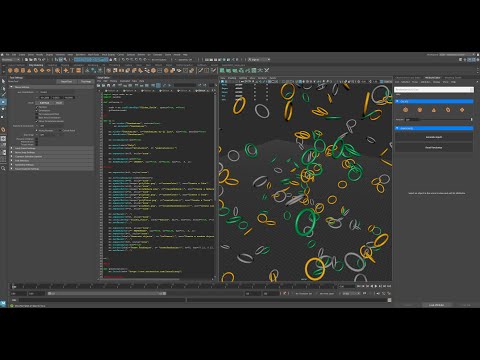Expand the Soft Selection section
The image size is (480, 360).
pos(52,160)
